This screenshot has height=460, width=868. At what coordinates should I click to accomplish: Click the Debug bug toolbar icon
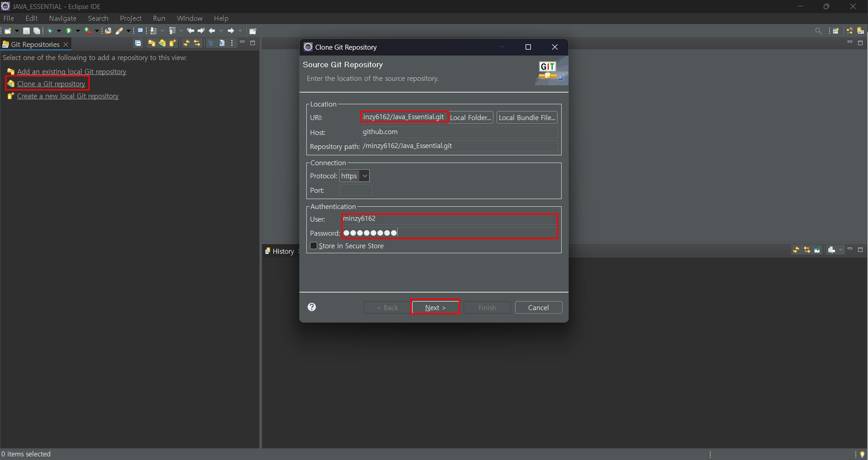point(50,31)
